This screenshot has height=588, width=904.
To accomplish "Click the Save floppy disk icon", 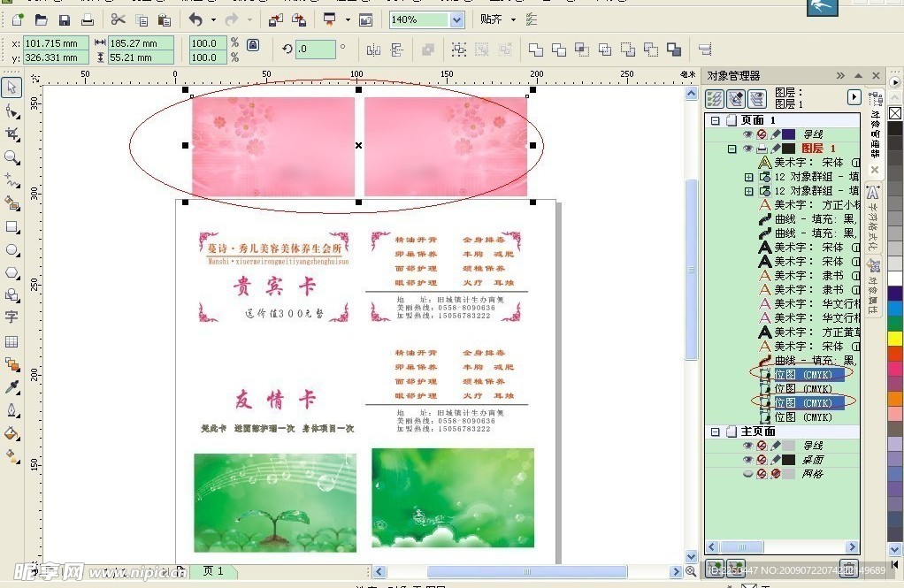I will tap(64, 19).
